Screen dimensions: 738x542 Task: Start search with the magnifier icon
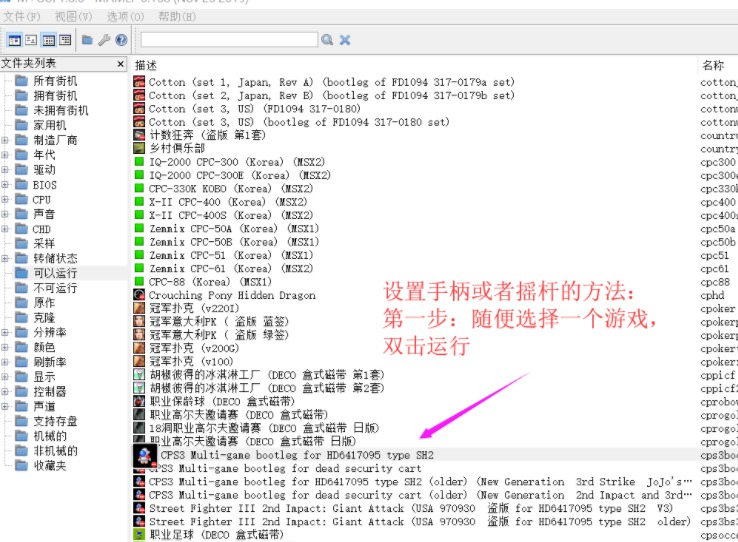pos(327,40)
